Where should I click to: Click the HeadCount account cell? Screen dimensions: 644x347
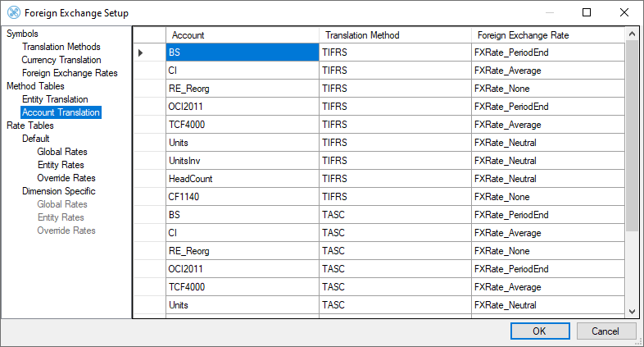click(x=243, y=179)
